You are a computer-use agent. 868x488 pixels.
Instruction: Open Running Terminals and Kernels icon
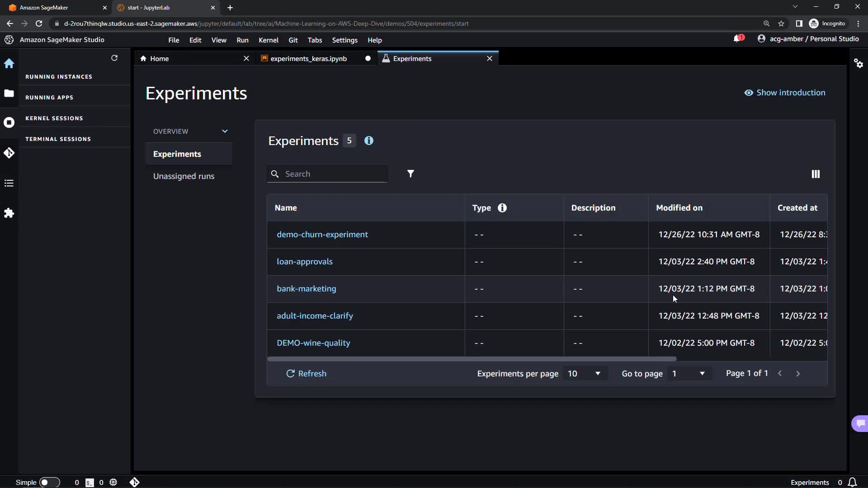pos(9,122)
